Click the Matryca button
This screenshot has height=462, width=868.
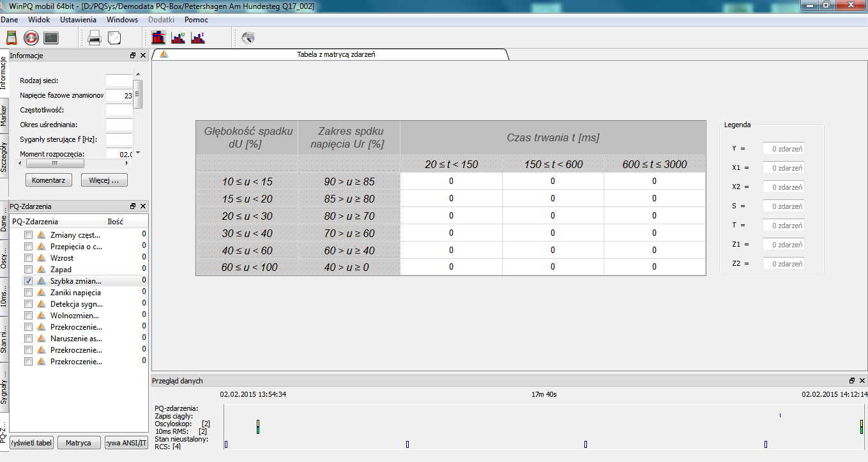79,443
